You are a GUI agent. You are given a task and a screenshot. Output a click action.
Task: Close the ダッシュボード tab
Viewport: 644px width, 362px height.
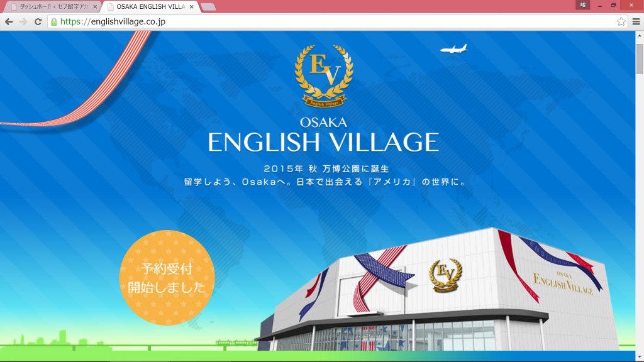[x=95, y=6]
